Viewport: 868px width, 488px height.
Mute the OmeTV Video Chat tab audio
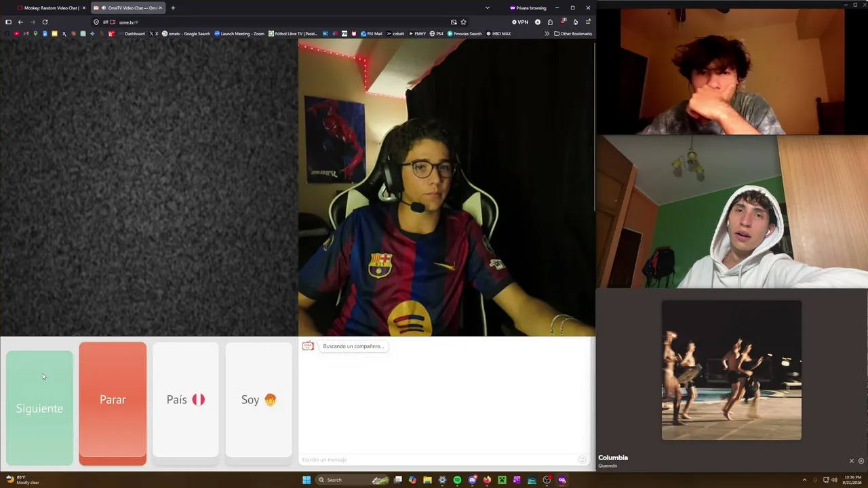[103, 8]
